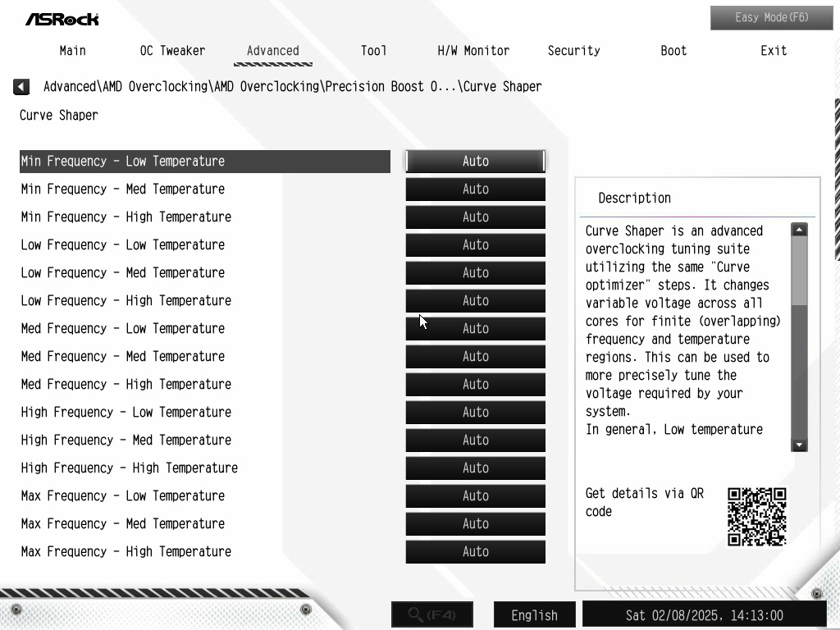Screen dimensions: 840x630
Task: Select the Low Frequency - Low Temperature label
Action: 123,244
